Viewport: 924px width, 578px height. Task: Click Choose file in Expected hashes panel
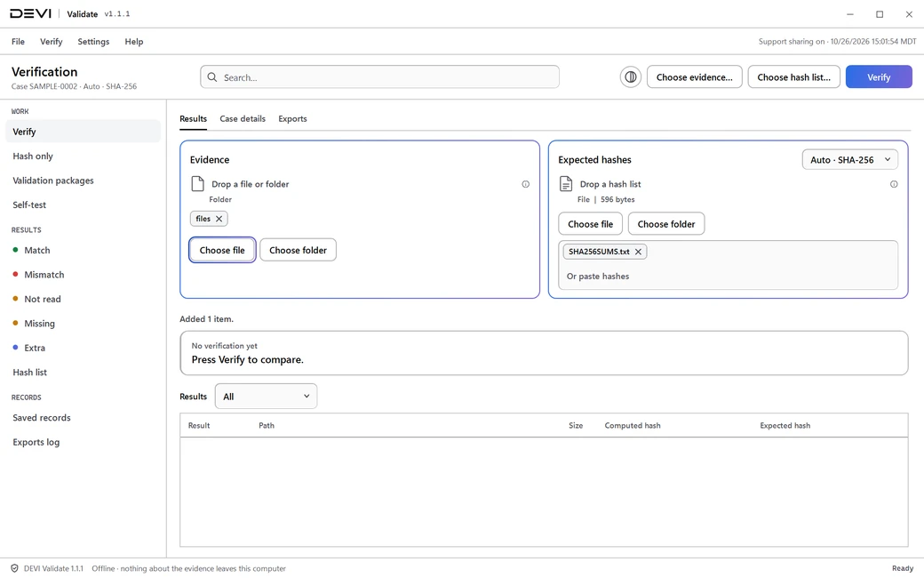click(591, 224)
